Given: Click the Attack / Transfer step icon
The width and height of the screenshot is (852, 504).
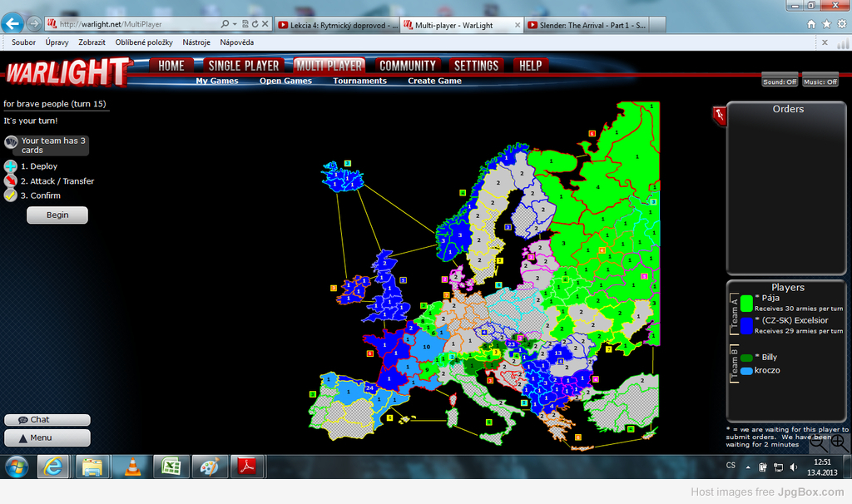Looking at the screenshot, I should 11,181.
